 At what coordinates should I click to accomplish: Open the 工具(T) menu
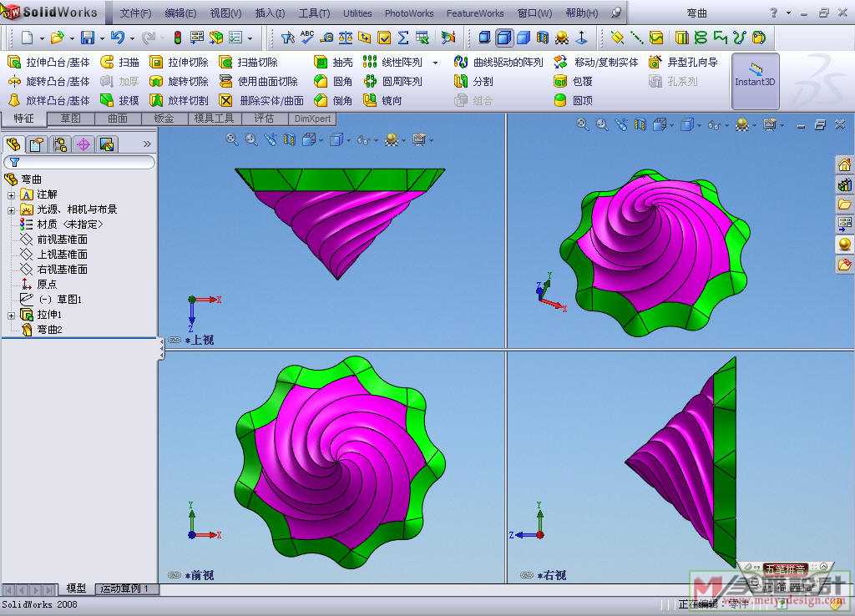click(314, 13)
